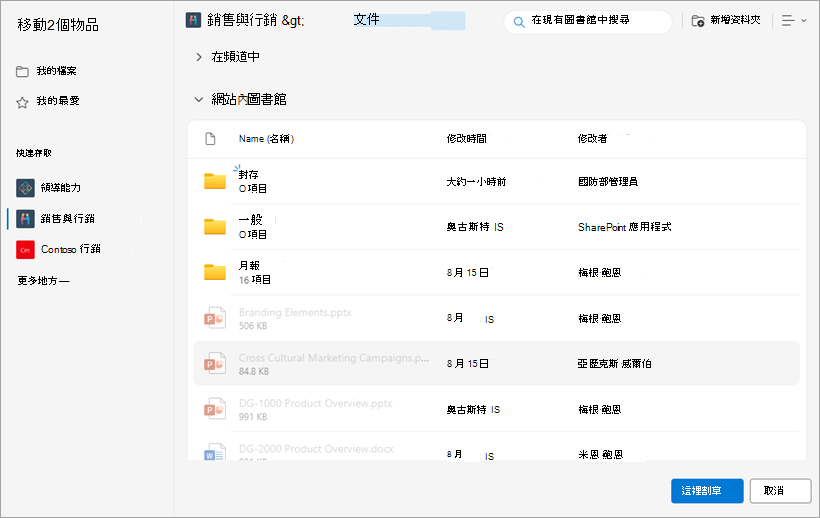Click Branding Elements.pptx file name
Viewport: 820px width, 518px height.
(295, 312)
